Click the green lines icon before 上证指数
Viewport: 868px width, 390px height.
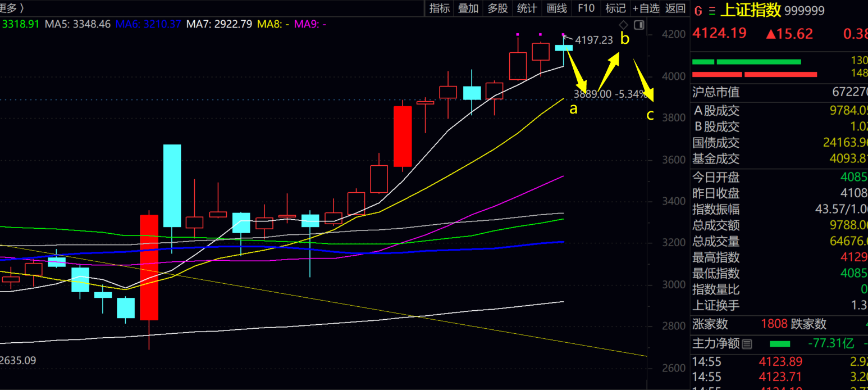(712, 11)
